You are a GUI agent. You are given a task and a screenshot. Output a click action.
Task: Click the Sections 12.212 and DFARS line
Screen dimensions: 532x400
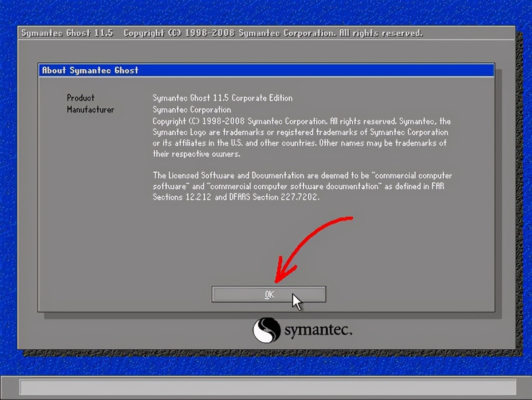(x=236, y=197)
